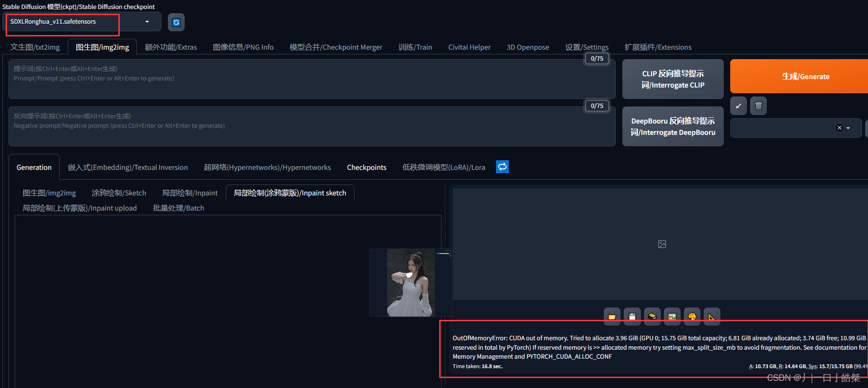This screenshot has width=868, height=388.
Task: Open the Civitai Helper tab
Action: (x=469, y=47)
